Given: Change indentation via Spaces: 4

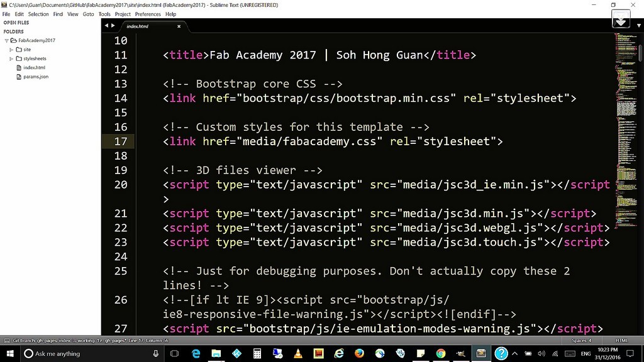Looking at the screenshot, I should coord(582,341).
